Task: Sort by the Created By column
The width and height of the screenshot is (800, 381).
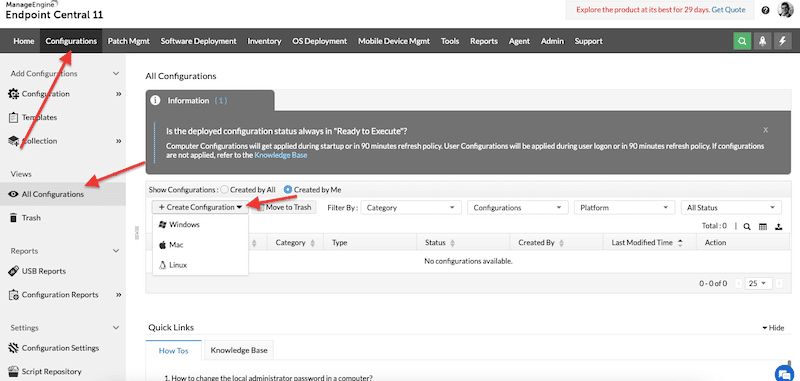Action: click(540, 243)
